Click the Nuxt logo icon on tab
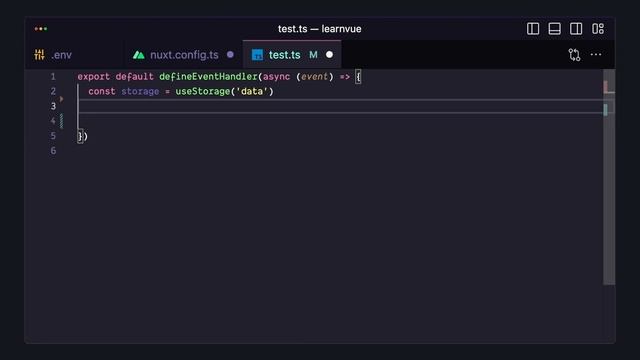 pos(139,55)
